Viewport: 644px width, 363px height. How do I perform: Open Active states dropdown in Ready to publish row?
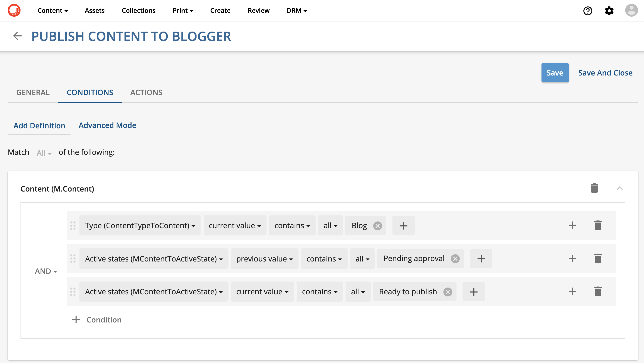[x=154, y=292]
